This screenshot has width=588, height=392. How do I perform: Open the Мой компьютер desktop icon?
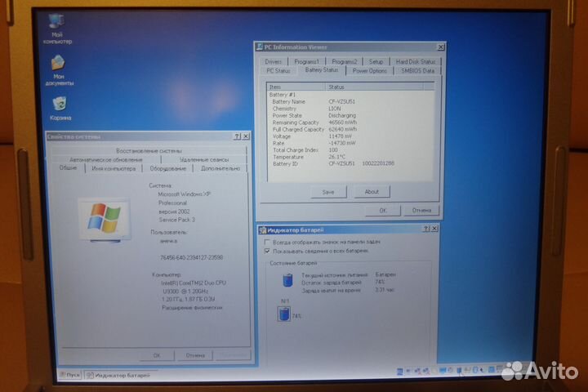[x=57, y=29]
